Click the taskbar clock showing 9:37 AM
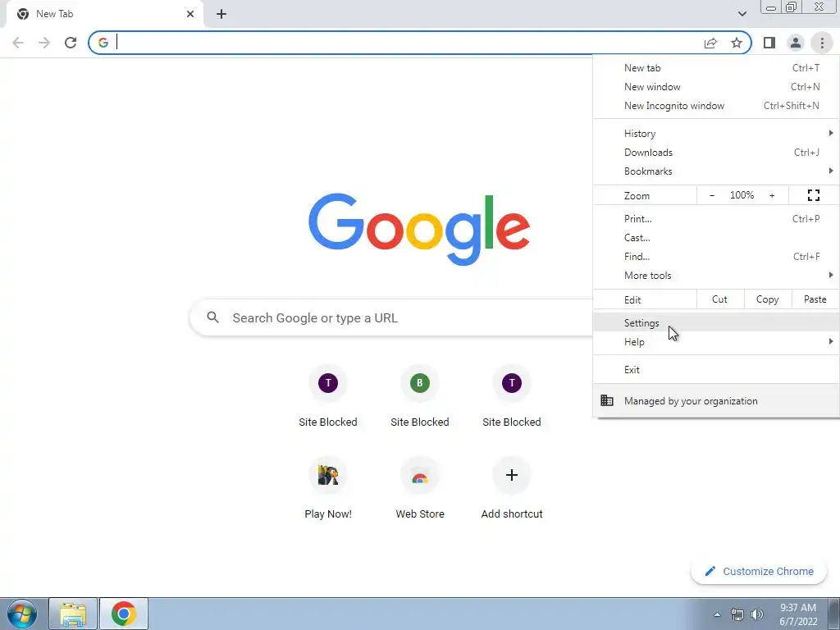The image size is (840, 630). 798,614
